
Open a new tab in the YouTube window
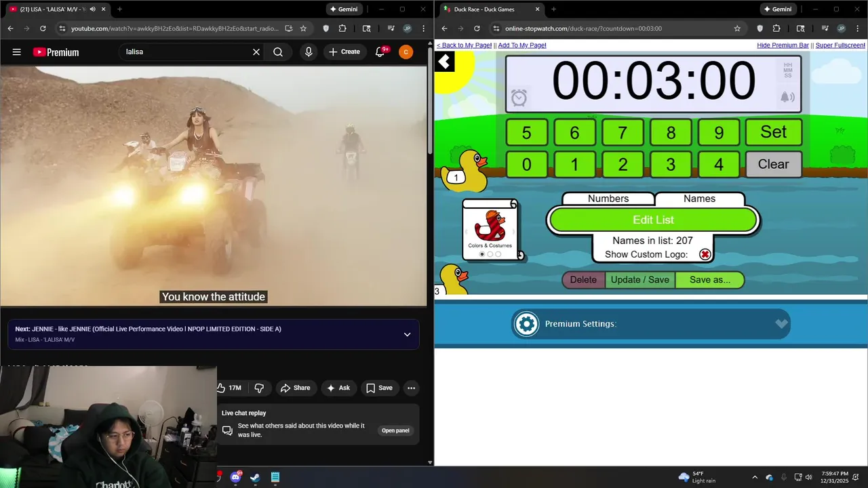point(120,9)
